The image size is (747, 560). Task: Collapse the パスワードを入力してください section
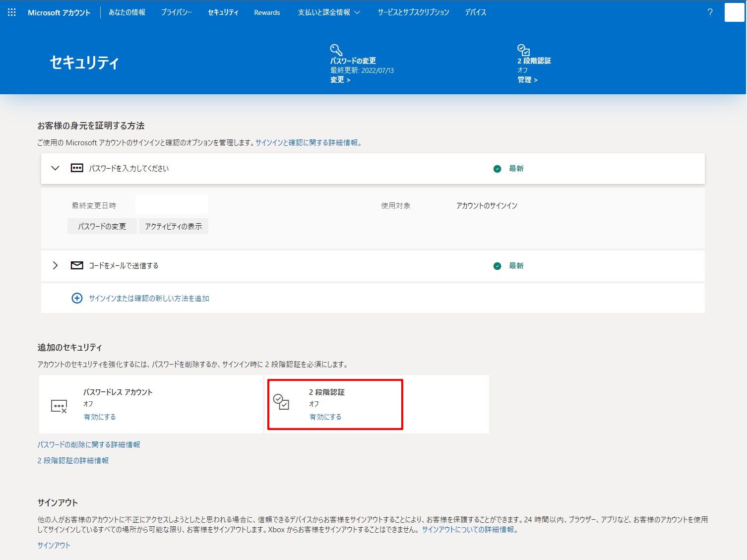[56, 168]
